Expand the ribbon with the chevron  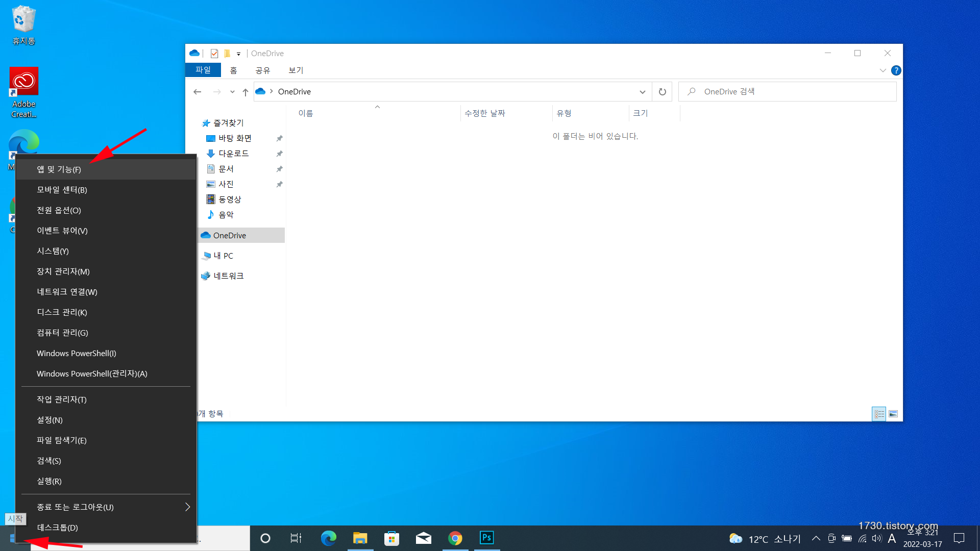(x=883, y=70)
